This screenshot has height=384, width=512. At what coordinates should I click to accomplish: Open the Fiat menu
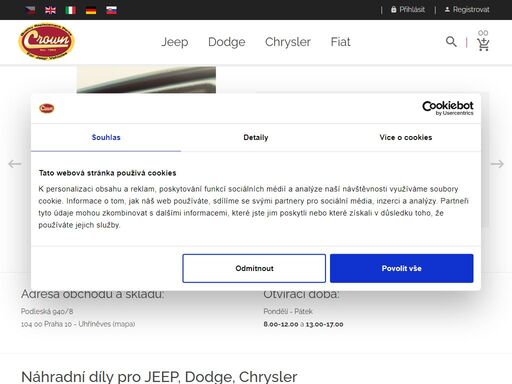coord(340,42)
